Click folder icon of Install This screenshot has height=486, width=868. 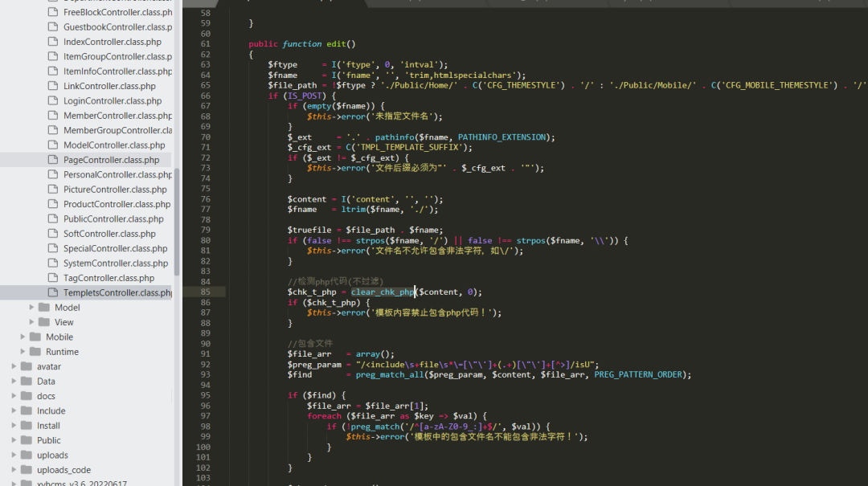click(27, 425)
